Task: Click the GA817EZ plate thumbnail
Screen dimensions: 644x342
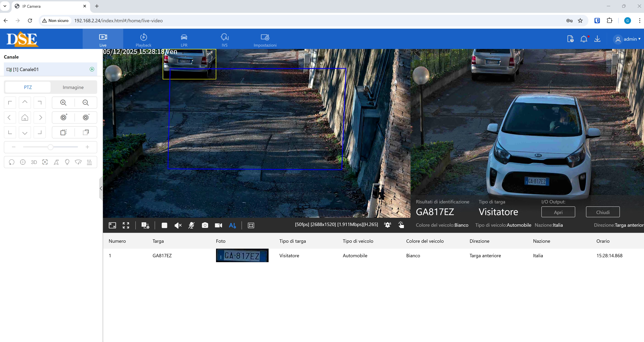Action: coord(242,255)
